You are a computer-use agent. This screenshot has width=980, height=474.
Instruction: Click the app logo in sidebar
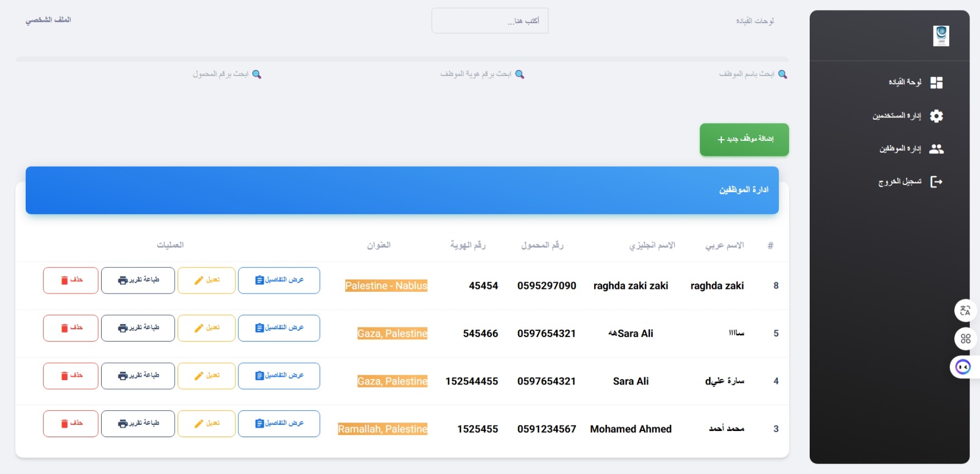(941, 36)
